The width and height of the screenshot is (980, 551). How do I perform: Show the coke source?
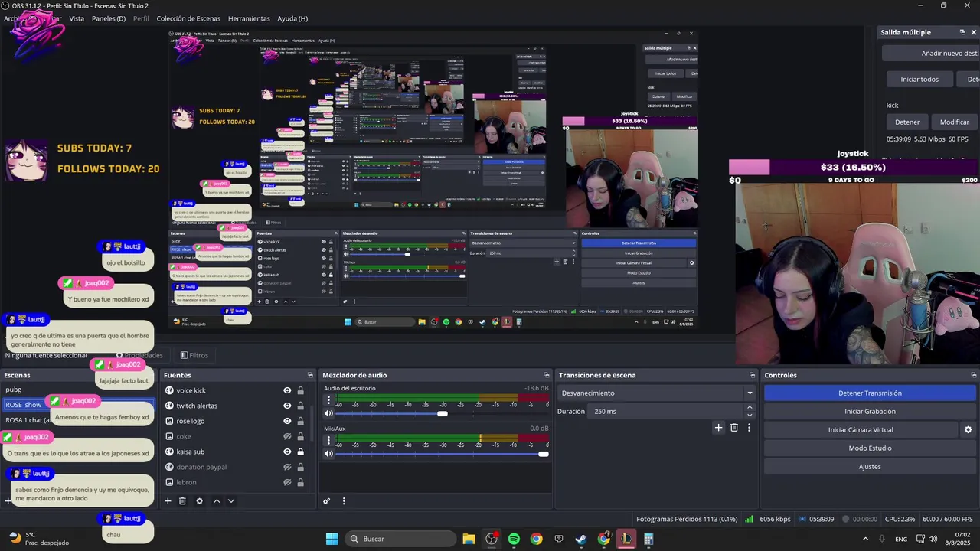(287, 436)
